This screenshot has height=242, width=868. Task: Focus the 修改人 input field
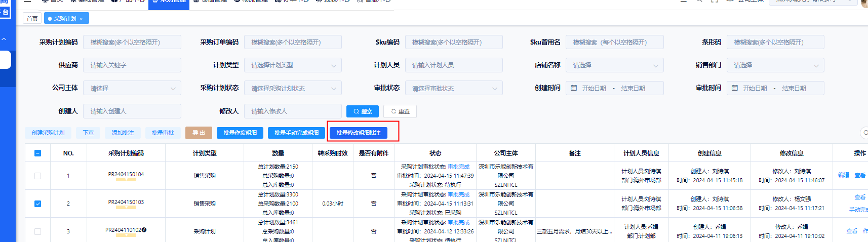(x=293, y=111)
